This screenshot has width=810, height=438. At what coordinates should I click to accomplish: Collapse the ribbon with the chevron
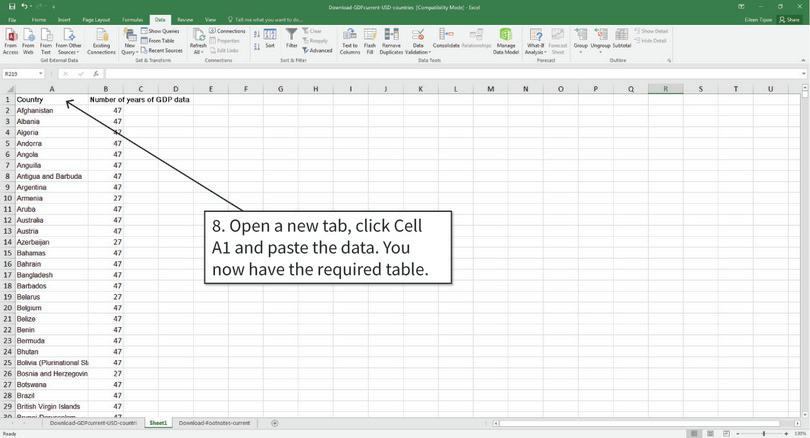(x=803, y=60)
